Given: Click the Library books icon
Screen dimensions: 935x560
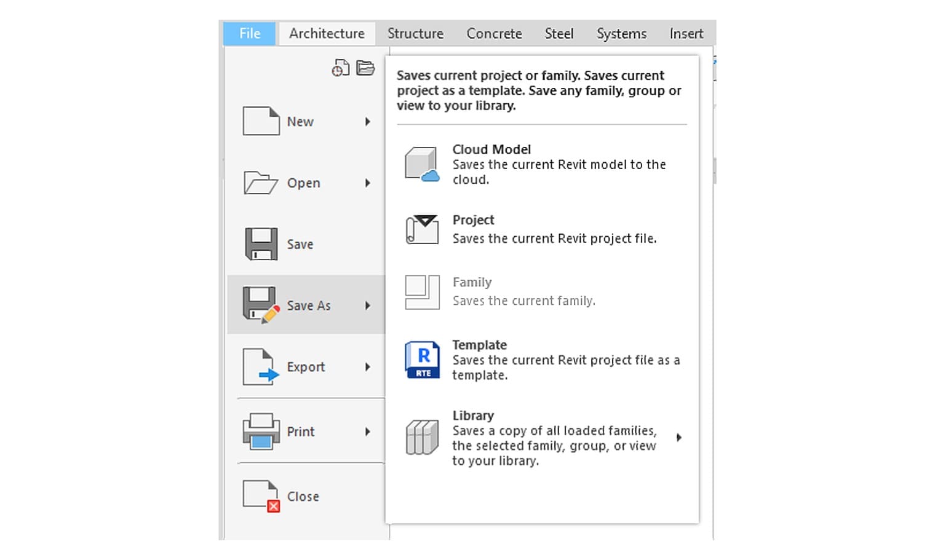Looking at the screenshot, I should (x=422, y=437).
